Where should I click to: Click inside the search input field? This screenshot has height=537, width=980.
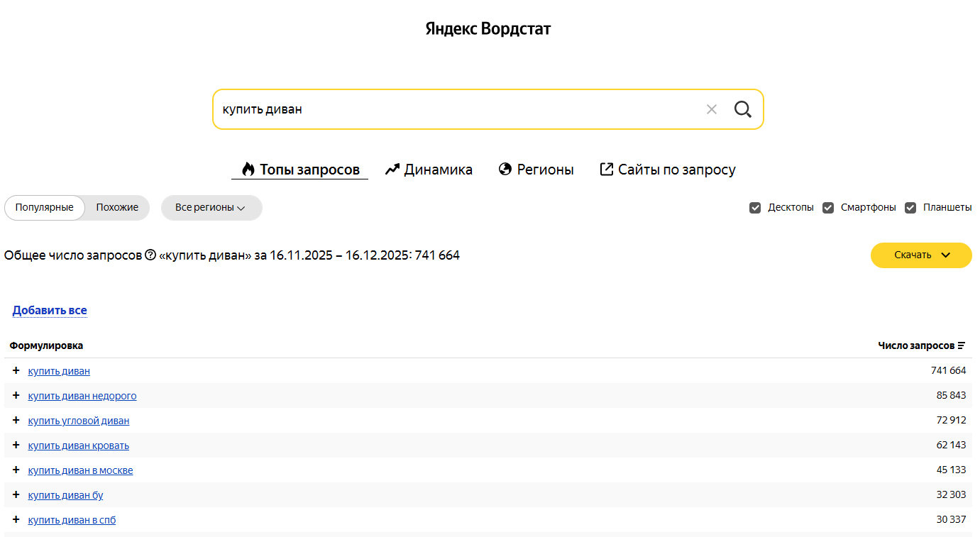[454, 109]
